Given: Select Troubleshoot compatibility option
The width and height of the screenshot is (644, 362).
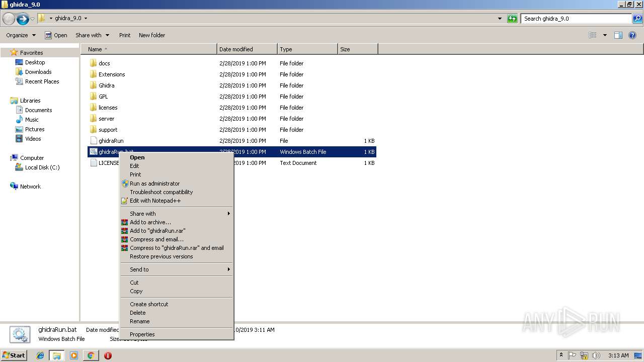Looking at the screenshot, I should click(x=162, y=192).
